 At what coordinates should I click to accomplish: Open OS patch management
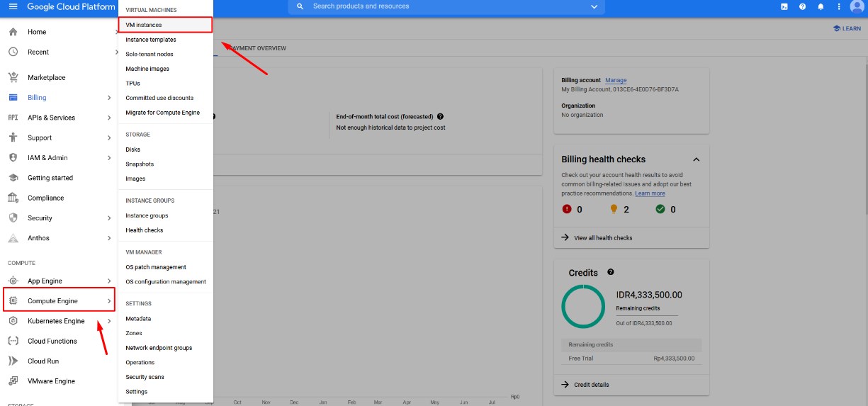click(x=165, y=267)
